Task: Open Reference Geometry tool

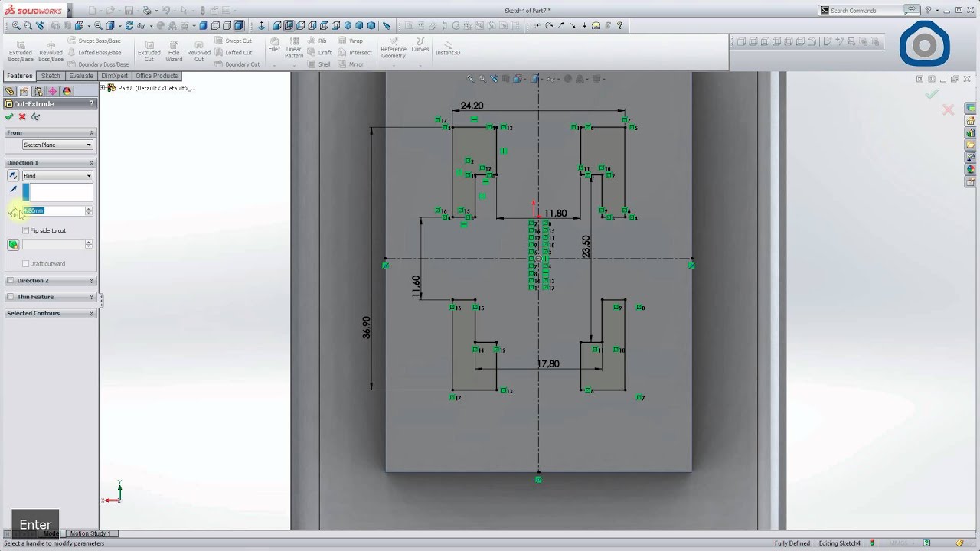Action: [394, 48]
